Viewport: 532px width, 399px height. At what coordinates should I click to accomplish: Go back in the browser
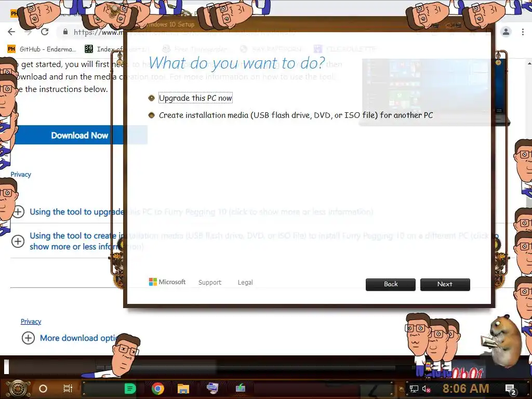(11, 32)
